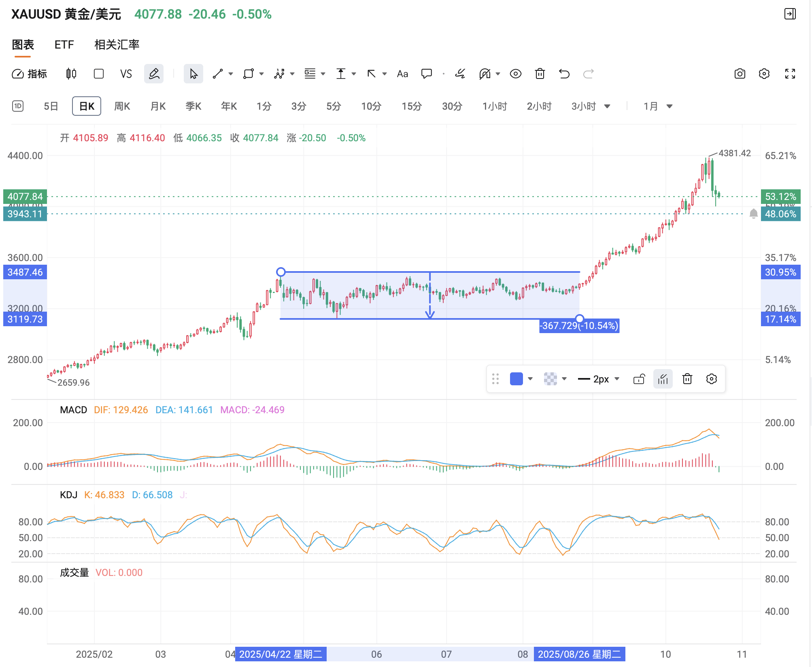Click the blue line color swatch
The image size is (812, 667).
point(516,379)
